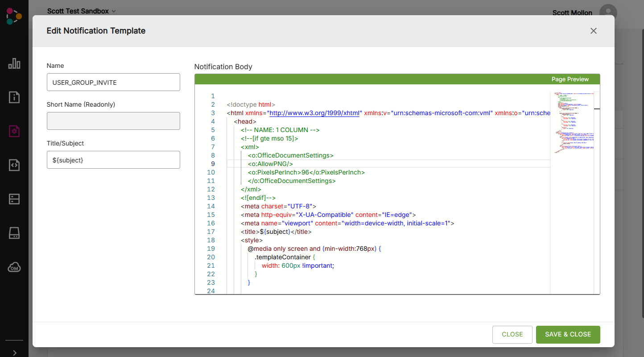Close the Edit Notification Template dialog with X
This screenshot has height=357, width=644.
coord(593,31)
